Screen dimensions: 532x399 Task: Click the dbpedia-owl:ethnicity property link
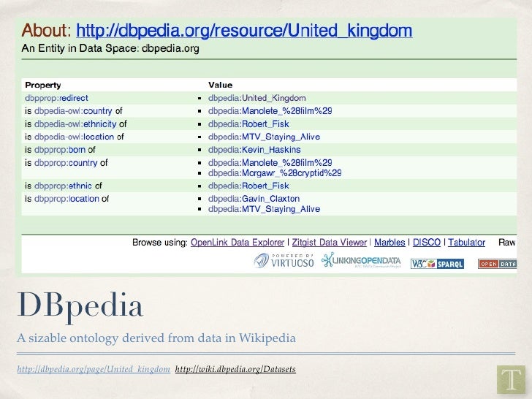click(x=75, y=123)
